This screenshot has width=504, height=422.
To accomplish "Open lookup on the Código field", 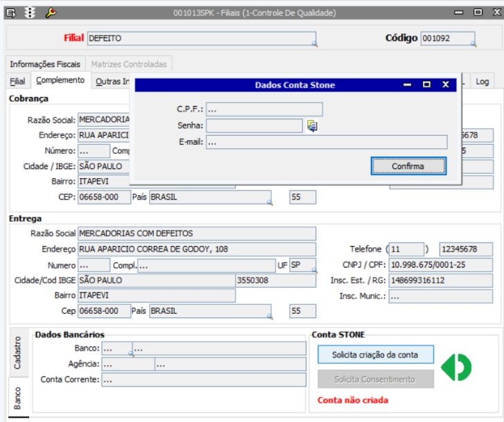I will coord(472,44).
